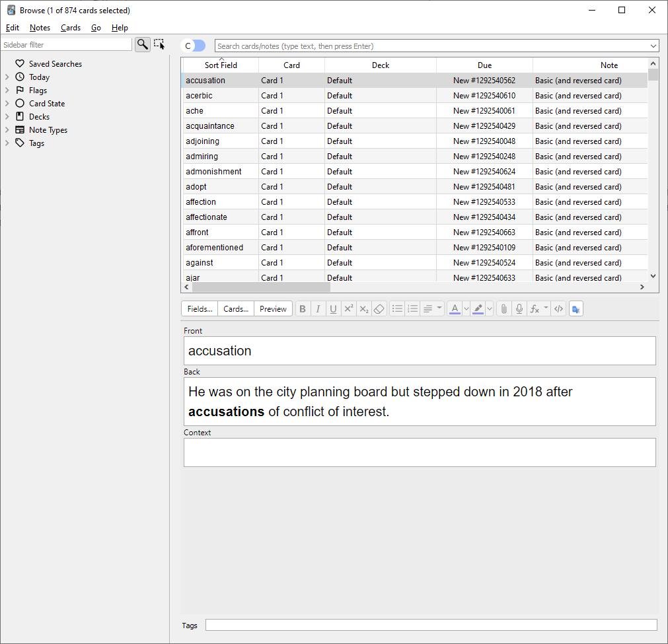Open the Cards menu
This screenshot has height=644, width=668.
tap(71, 28)
